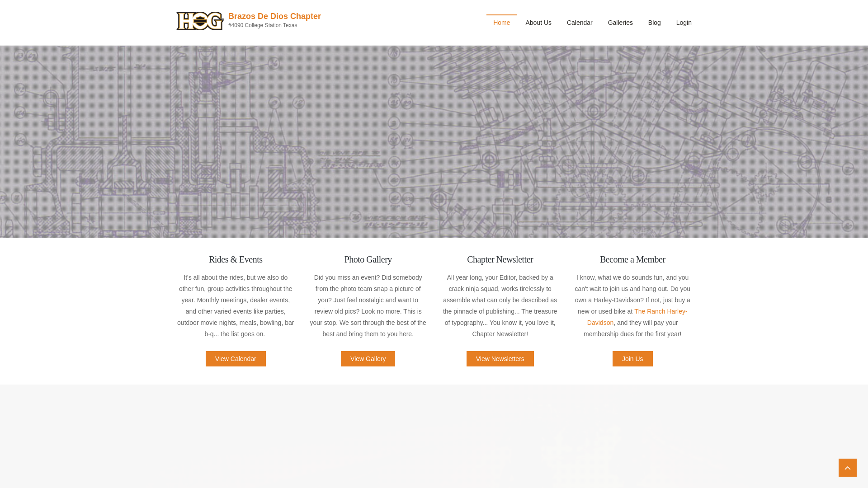This screenshot has height=488, width=868.
Task: Click the blueprint engine banner image
Action: pos(434,141)
